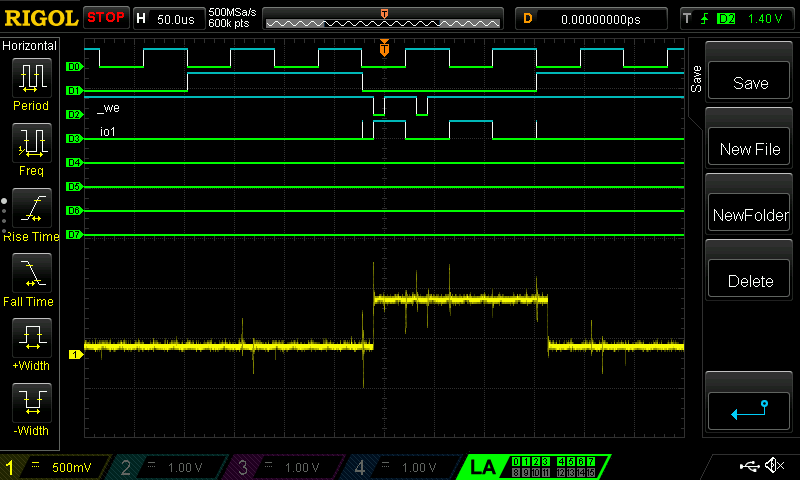Screen dimensions: 800x480
Task: Open the Horizontal measurement menu header
Action: click(33, 47)
